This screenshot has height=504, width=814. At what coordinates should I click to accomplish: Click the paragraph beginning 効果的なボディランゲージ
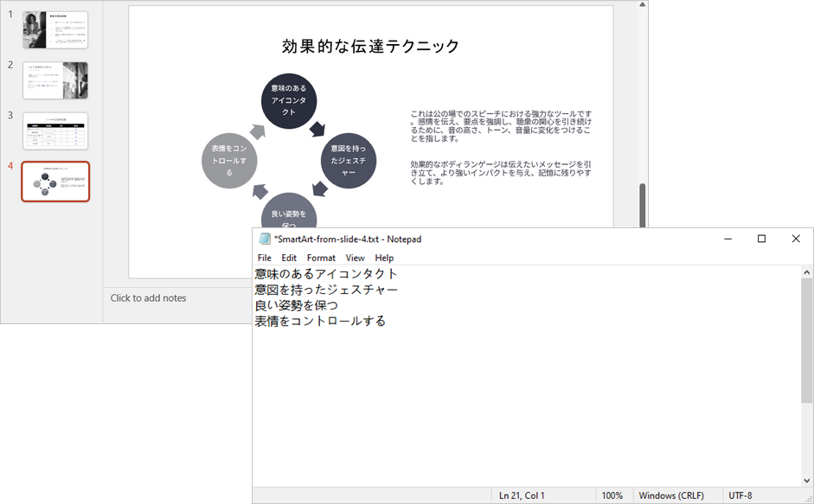click(501, 173)
